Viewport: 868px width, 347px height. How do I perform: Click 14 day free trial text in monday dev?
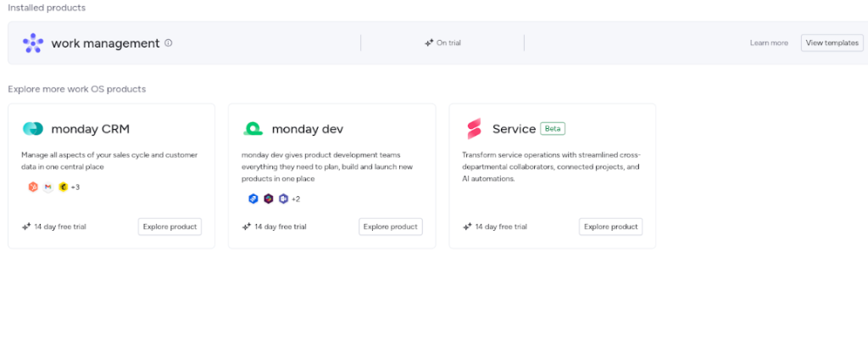coord(280,227)
